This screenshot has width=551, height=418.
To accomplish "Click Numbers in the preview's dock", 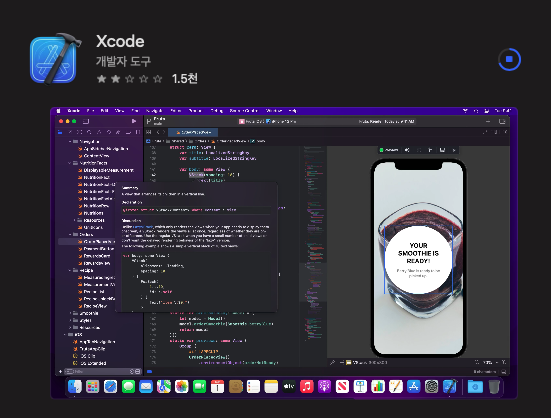I will click(378, 387).
